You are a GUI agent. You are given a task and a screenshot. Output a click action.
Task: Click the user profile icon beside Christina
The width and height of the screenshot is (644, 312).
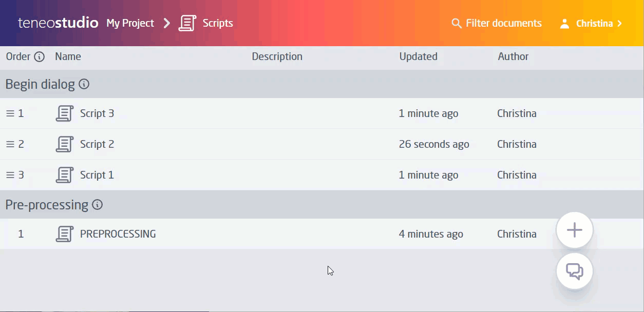[x=565, y=23]
